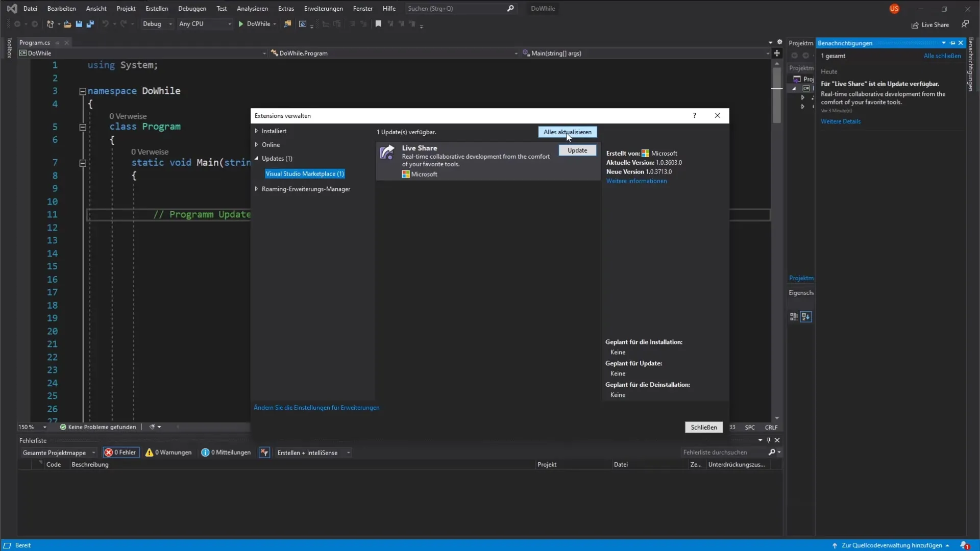Click the Redo arrow icon

(124, 24)
